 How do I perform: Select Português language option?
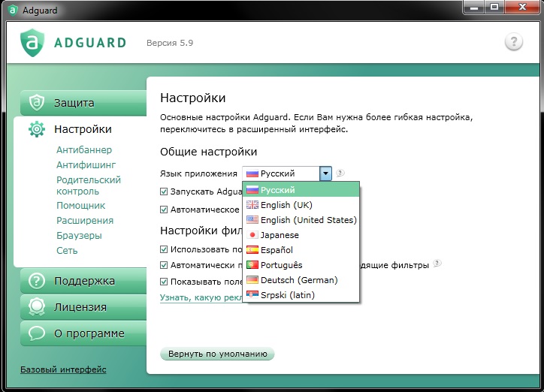301,265
